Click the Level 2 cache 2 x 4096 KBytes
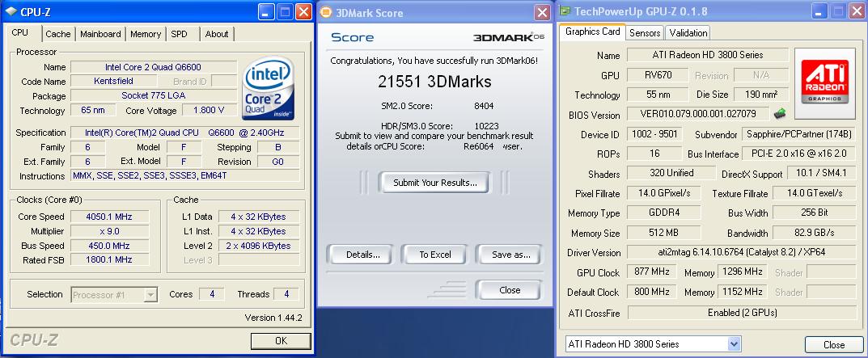This screenshot has height=358, width=868. pyautogui.click(x=259, y=246)
